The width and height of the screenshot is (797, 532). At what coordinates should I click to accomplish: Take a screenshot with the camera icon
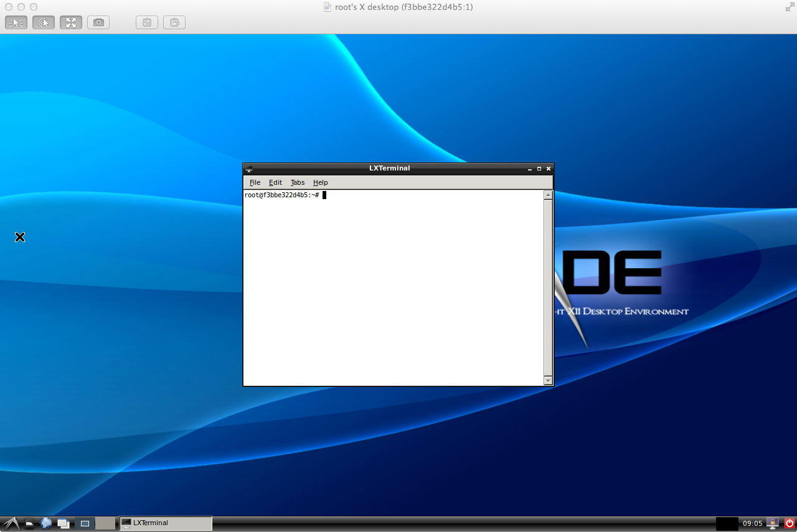98,22
